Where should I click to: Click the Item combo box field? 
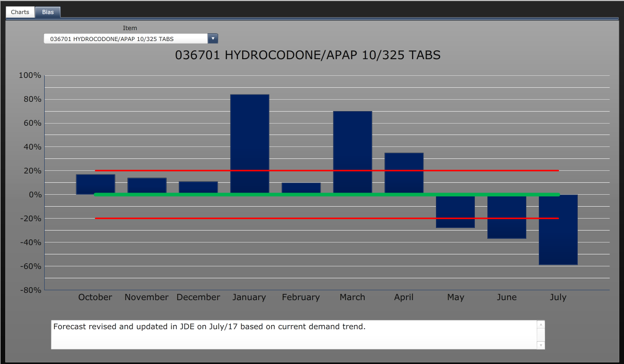coord(125,38)
